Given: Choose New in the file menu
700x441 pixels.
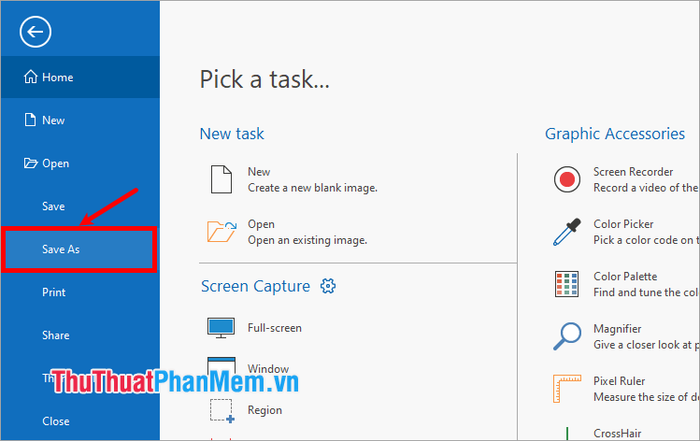Looking at the screenshot, I should [x=53, y=120].
